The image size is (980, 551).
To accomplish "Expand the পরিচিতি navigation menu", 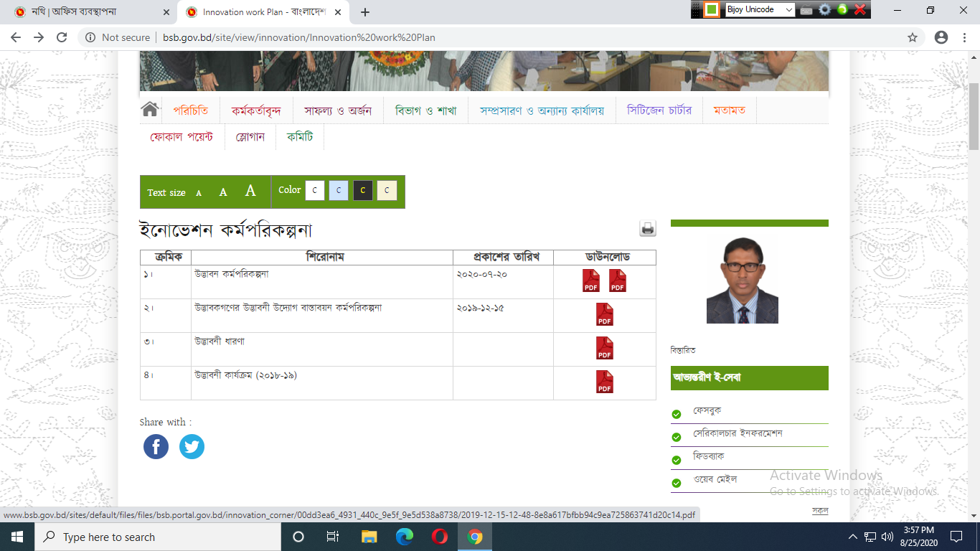I will coord(191,110).
